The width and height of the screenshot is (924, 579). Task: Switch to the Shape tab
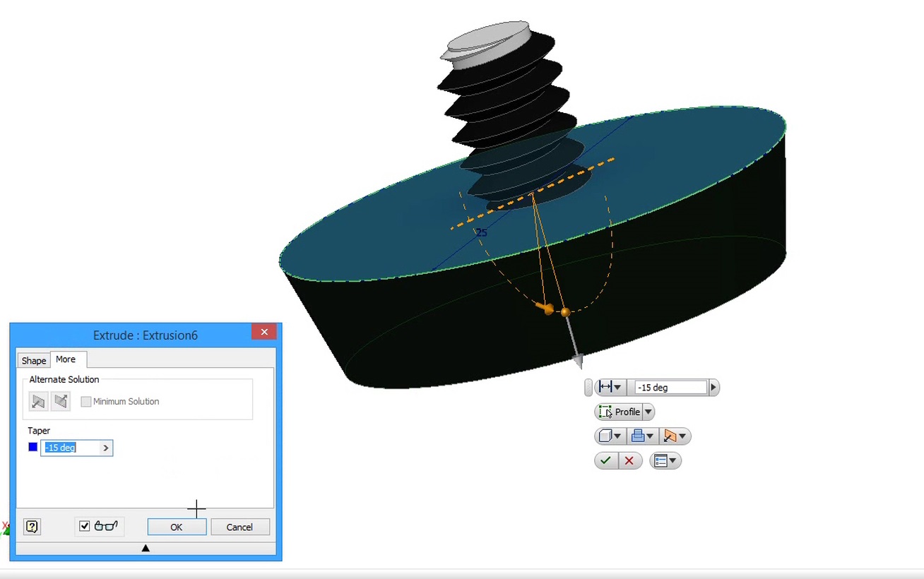(x=33, y=360)
